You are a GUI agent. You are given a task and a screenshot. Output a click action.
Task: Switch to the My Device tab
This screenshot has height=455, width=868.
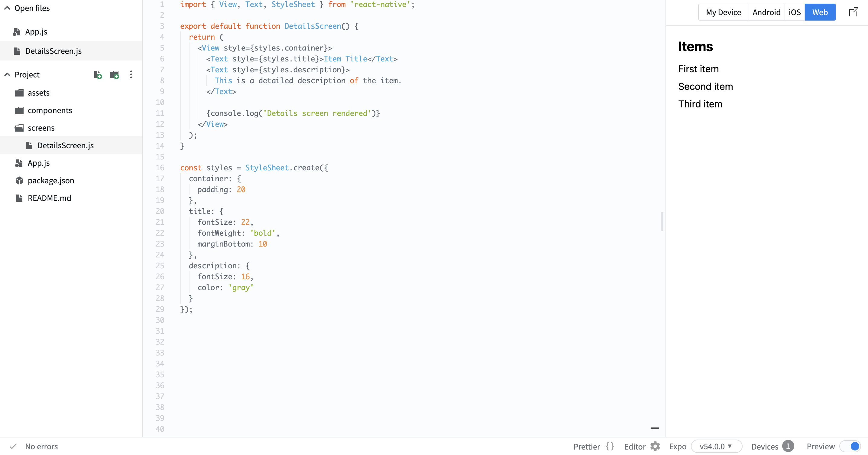coord(723,12)
